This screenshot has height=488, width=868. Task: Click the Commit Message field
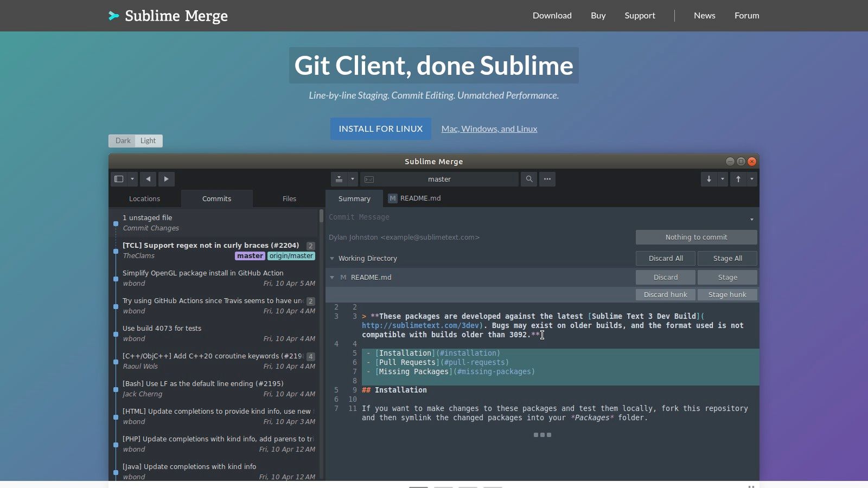[534, 217]
